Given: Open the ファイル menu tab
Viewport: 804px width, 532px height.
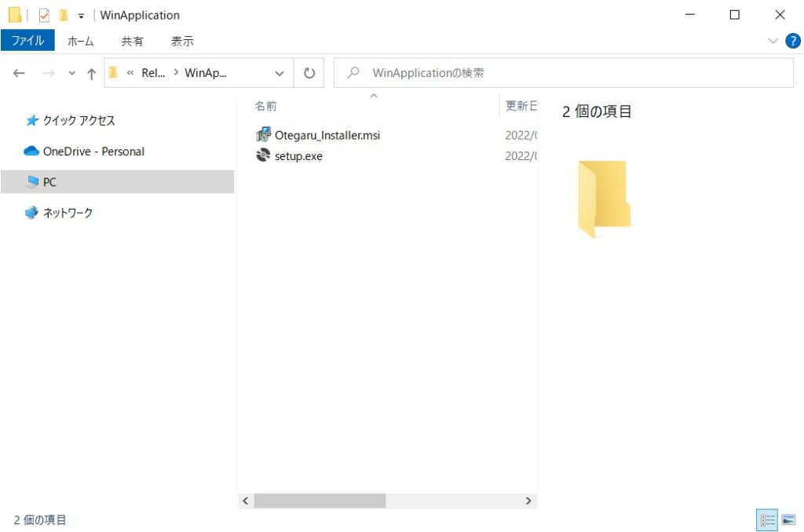Looking at the screenshot, I should 27,41.
